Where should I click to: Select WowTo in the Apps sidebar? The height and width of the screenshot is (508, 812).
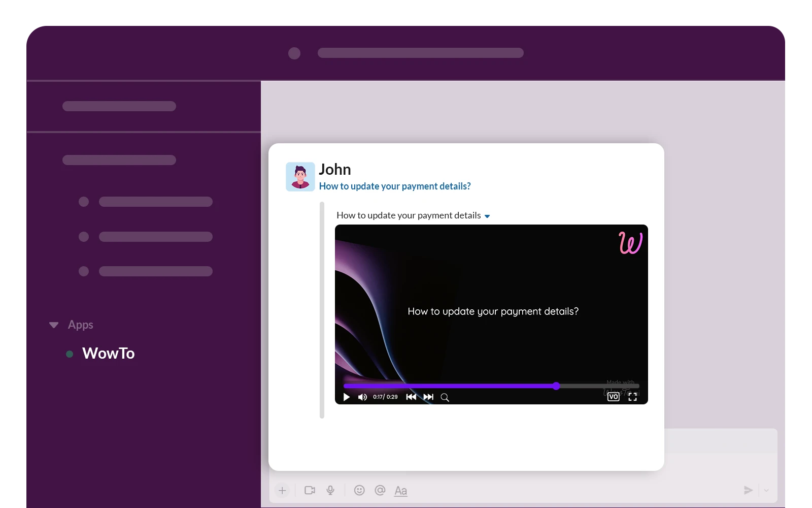[x=108, y=353]
